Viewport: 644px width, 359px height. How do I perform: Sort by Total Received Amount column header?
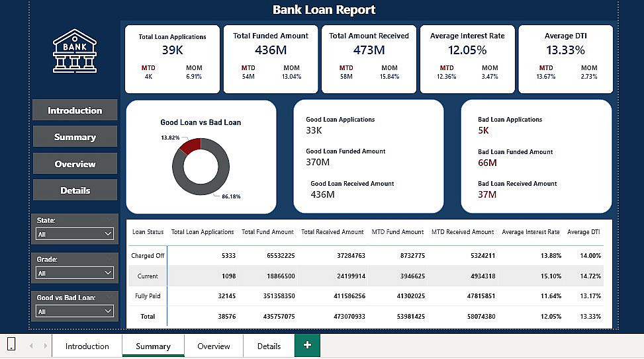pyautogui.click(x=332, y=232)
